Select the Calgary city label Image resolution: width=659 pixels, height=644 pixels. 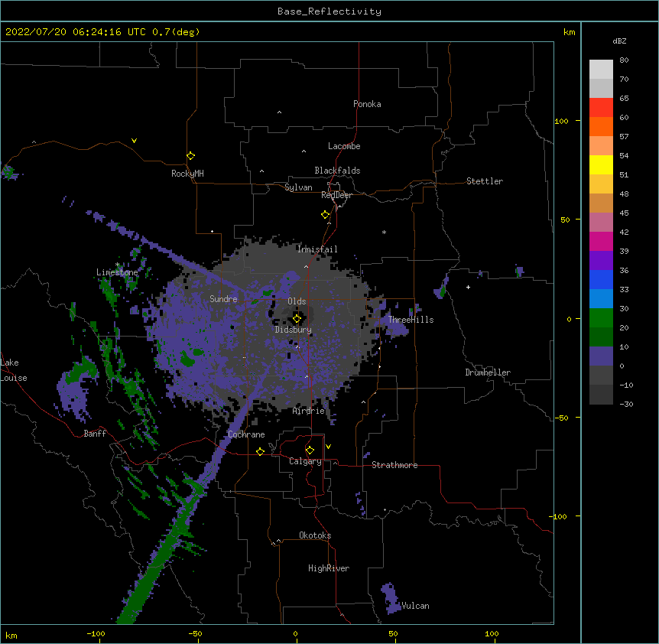click(x=305, y=461)
